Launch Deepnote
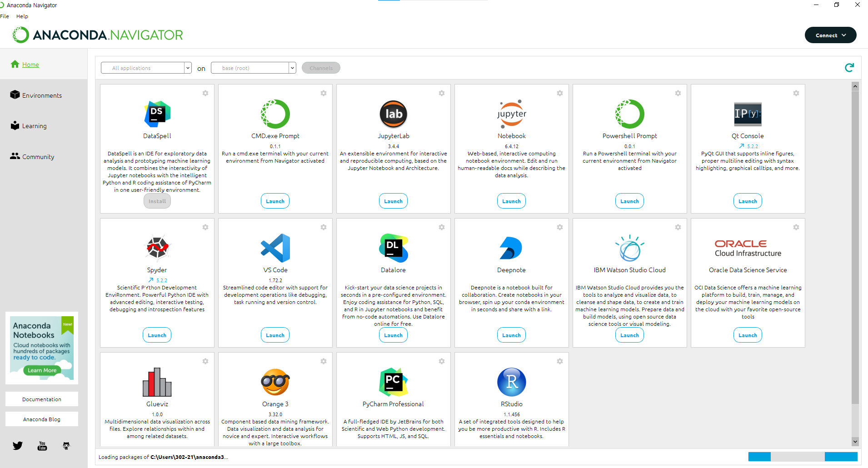The width and height of the screenshot is (868, 468). click(512, 335)
